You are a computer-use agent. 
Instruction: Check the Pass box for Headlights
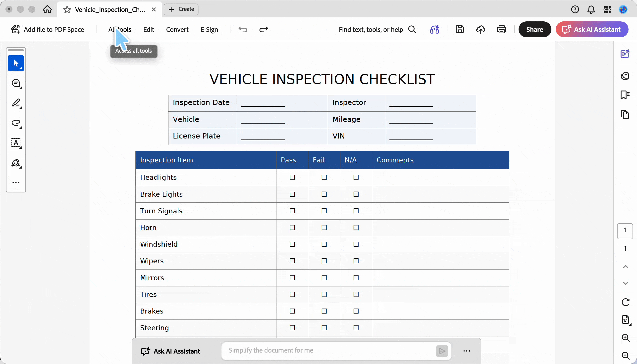tap(292, 177)
